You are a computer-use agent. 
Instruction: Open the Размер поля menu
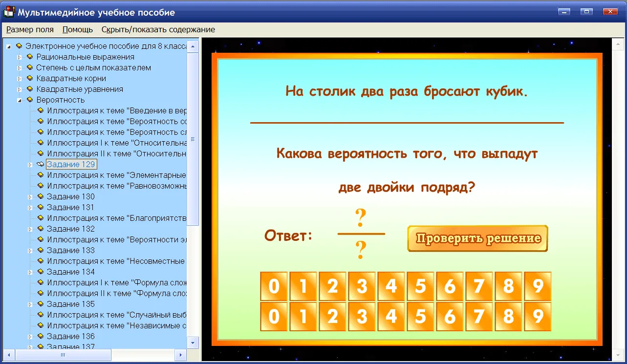[x=30, y=29]
